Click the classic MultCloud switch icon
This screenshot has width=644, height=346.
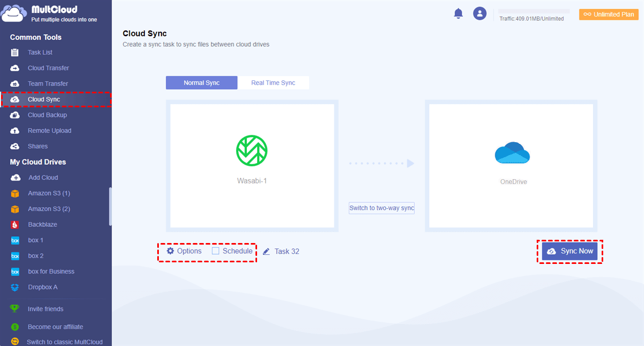(x=15, y=342)
